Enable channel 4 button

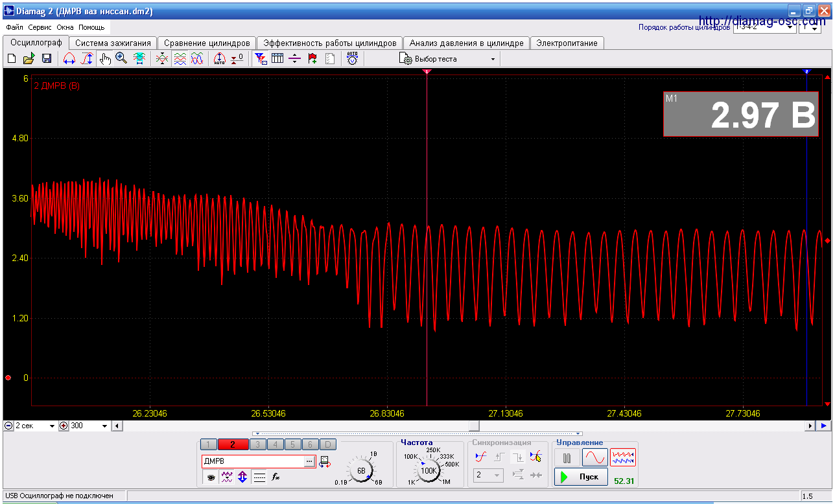tap(276, 444)
